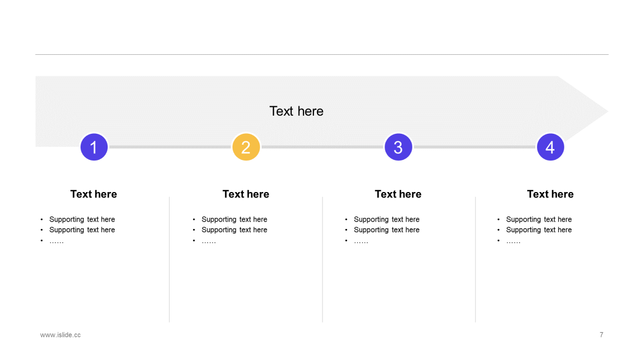Select the purple circle numbered 4
Image resolution: width=644 pixels, height=362 pixels.
point(550,147)
